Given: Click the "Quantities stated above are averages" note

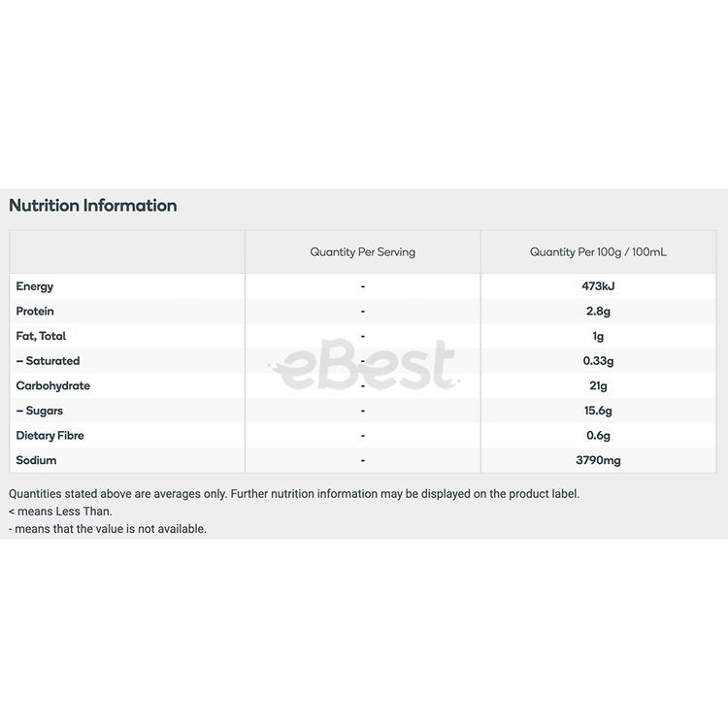Looking at the screenshot, I should click(294, 494).
